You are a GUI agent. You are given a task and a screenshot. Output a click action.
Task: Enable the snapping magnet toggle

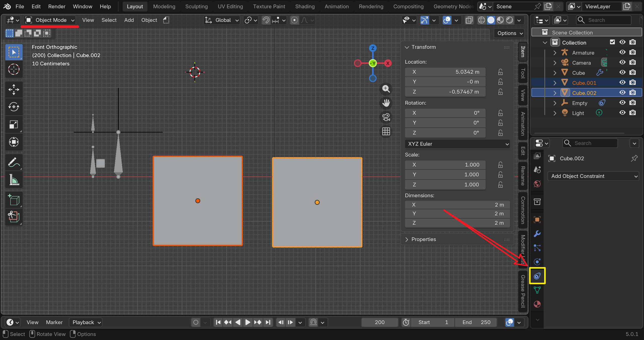point(266,20)
